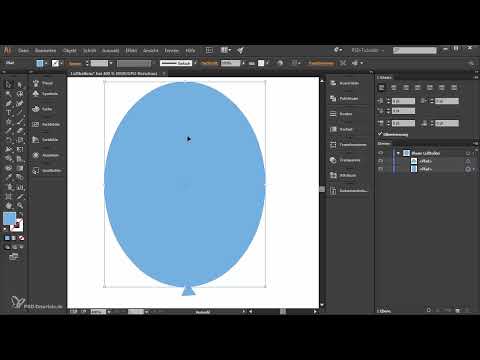The width and height of the screenshot is (480, 360).
Task: Select the Selection tool (black arrow)
Action: [x=9, y=84]
